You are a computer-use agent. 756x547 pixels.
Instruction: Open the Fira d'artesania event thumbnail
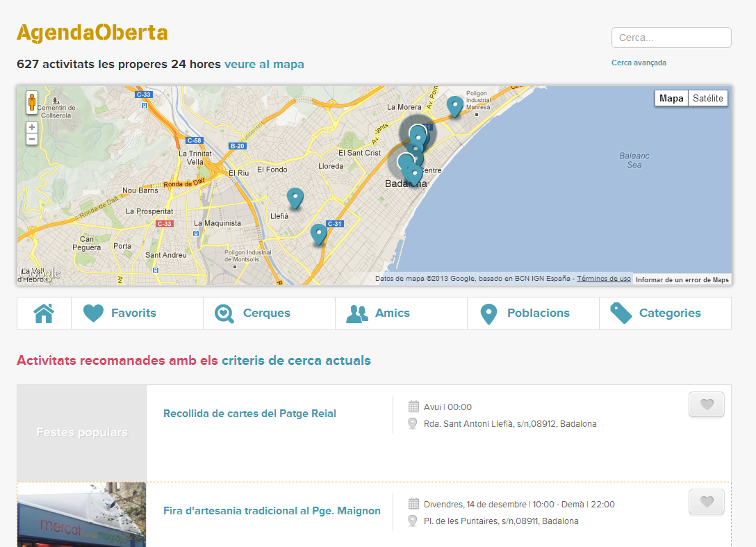coord(81,514)
